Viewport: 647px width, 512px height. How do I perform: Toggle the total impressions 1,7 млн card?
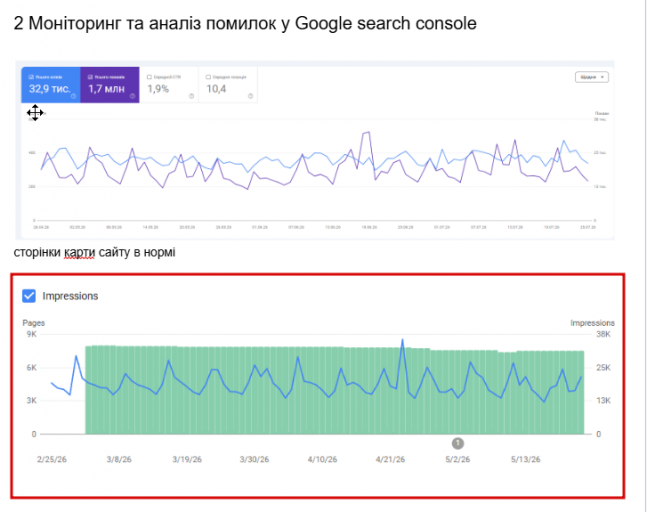pyautogui.click(x=110, y=85)
